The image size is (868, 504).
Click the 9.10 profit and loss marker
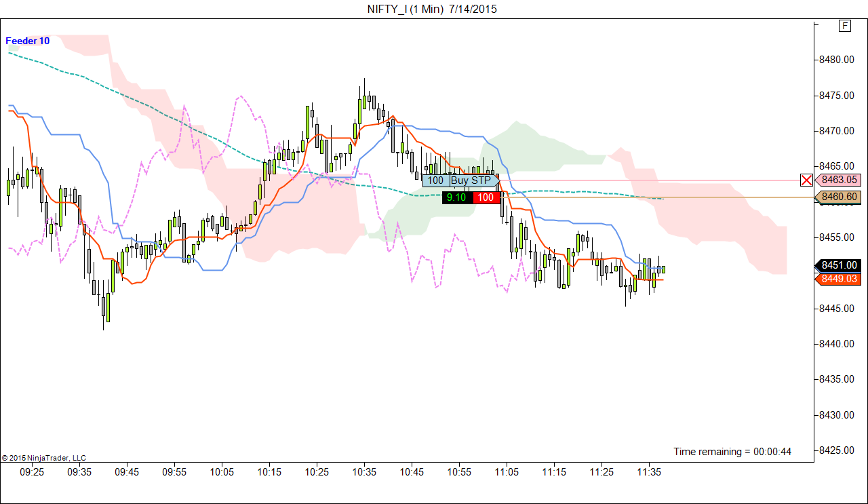[x=456, y=197]
